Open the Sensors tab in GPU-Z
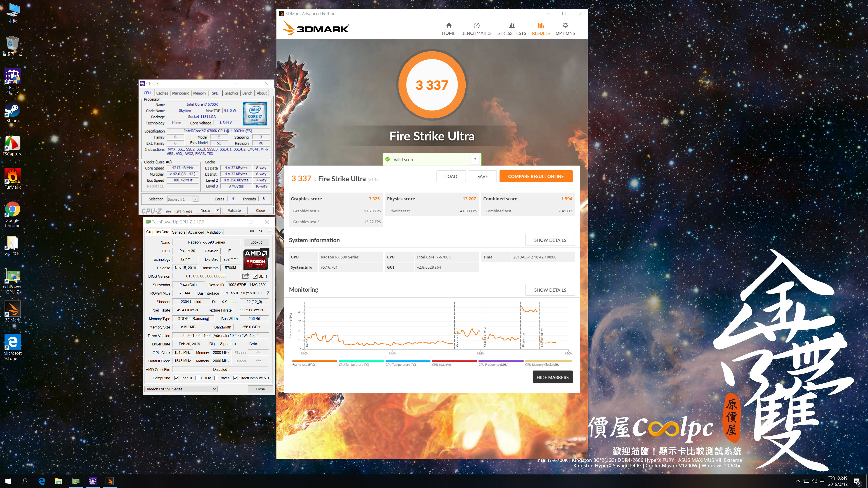 [179, 232]
